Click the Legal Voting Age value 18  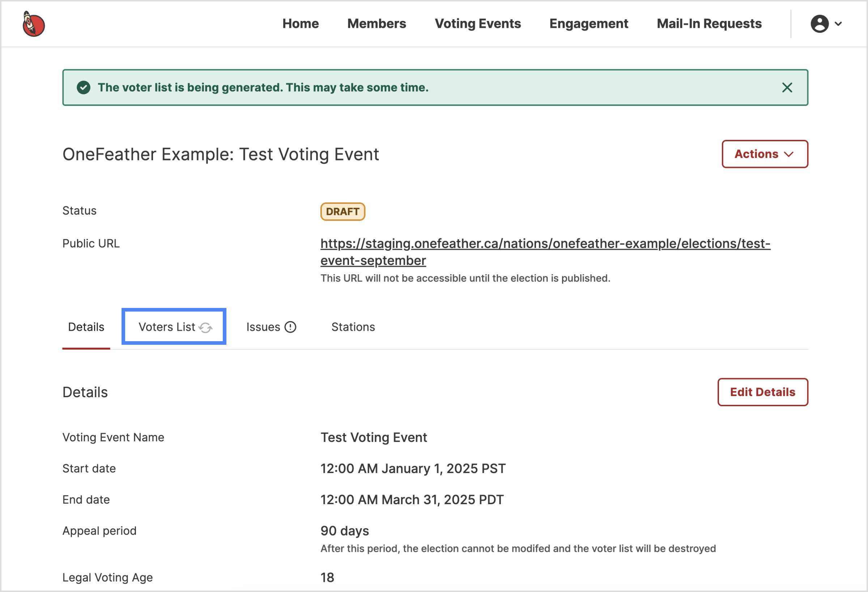tap(327, 578)
